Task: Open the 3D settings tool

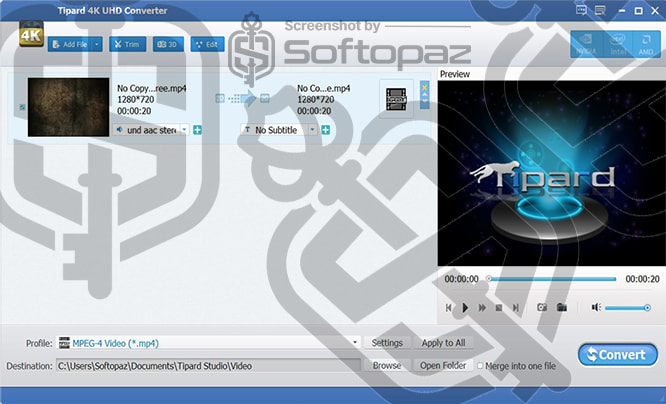Action: 168,44
